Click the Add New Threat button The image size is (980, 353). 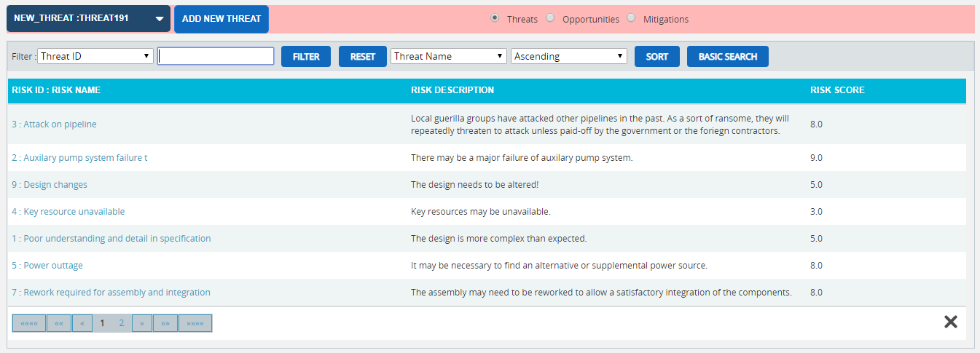pyautogui.click(x=222, y=19)
